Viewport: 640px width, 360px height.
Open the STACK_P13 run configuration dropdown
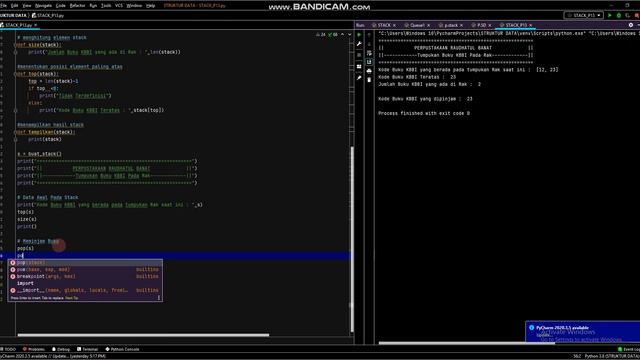coord(584,16)
